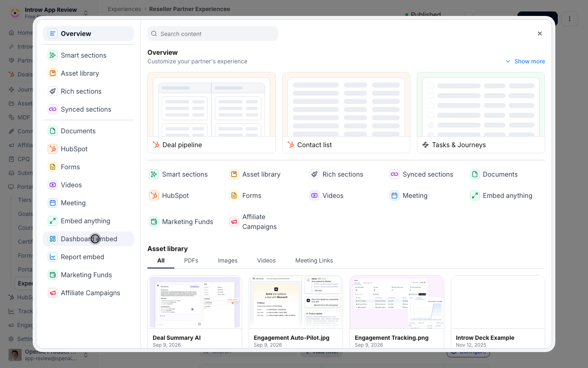Open the Engagement Tracking.png asset
This screenshot has width=588, height=368.
[397, 312]
